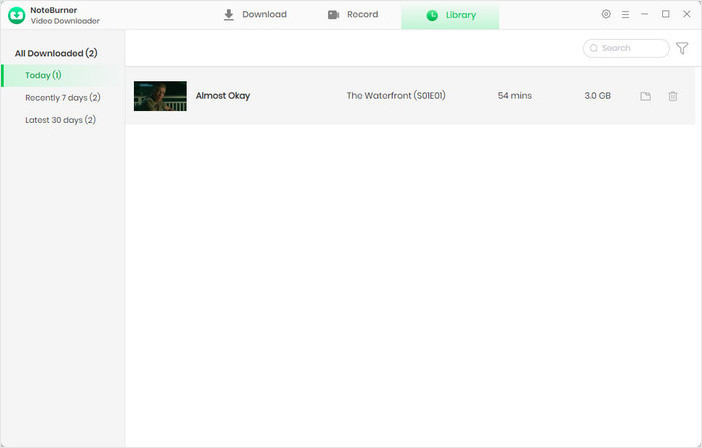Click the filter funnel icon
Image resolution: width=702 pixels, height=448 pixels.
click(x=682, y=48)
